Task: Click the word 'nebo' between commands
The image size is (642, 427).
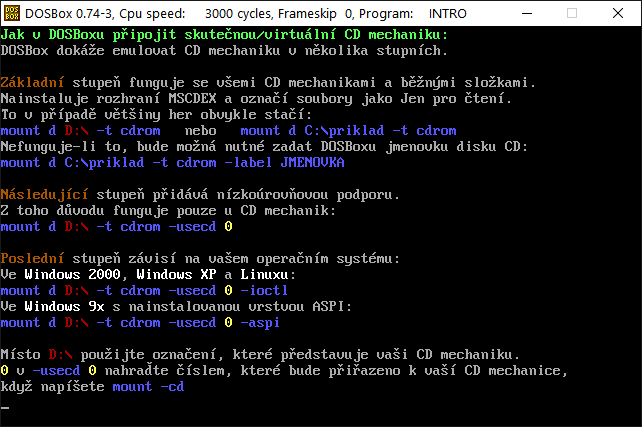Action: pos(201,131)
